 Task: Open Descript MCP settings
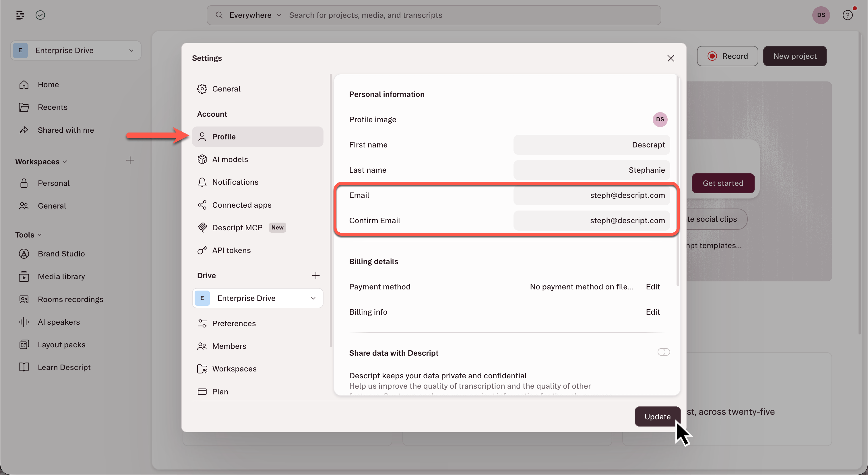pos(257,227)
